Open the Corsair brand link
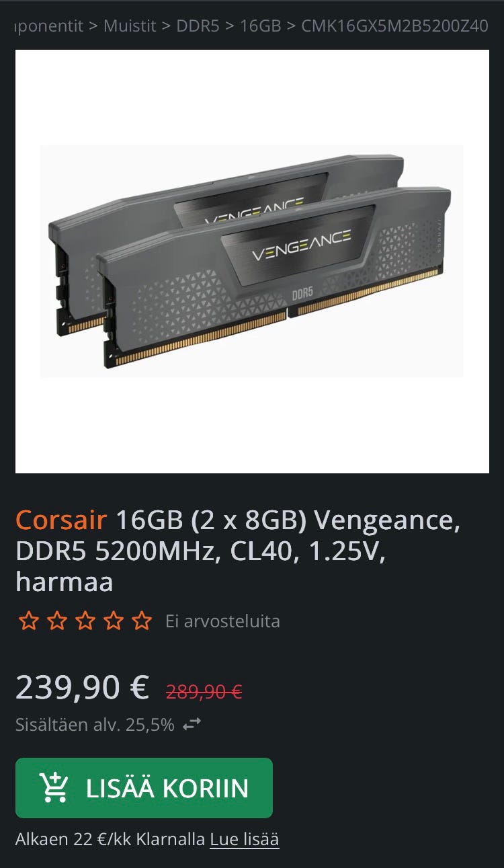The height and width of the screenshot is (868, 504). (61, 520)
